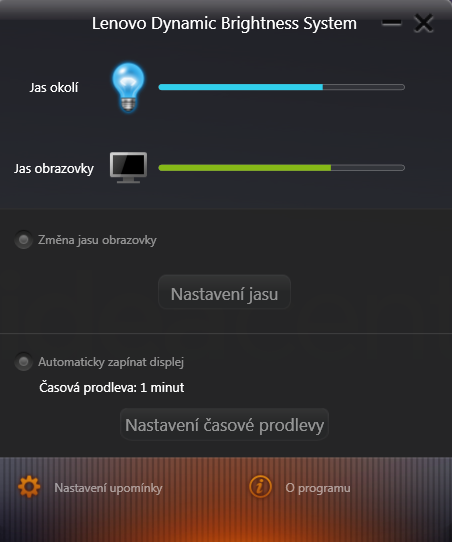Open reminder settings via orange gear icon

29,487
